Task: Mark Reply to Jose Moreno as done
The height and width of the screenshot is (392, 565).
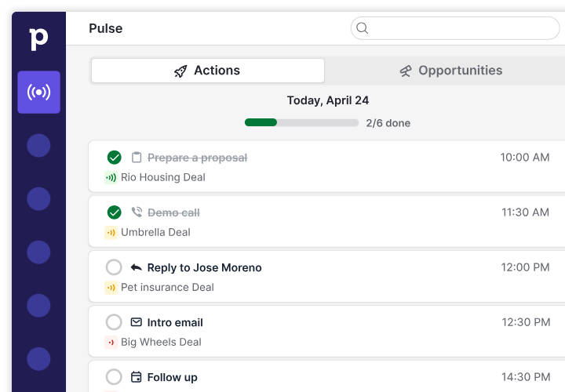Action: (114, 267)
